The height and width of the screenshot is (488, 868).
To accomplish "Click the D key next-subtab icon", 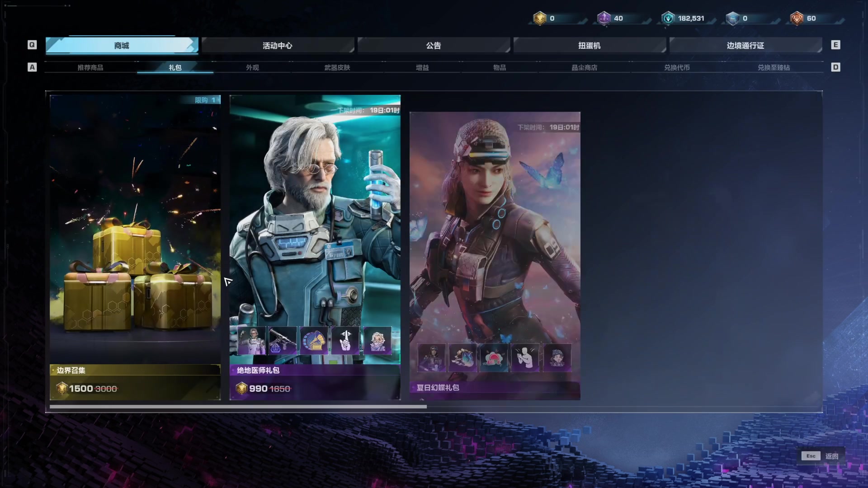I will (835, 67).
